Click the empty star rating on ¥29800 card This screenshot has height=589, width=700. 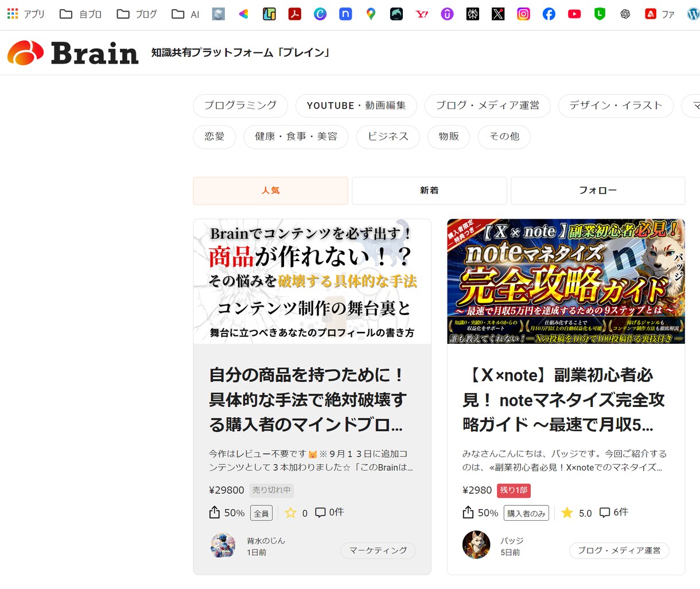[291, 513]
